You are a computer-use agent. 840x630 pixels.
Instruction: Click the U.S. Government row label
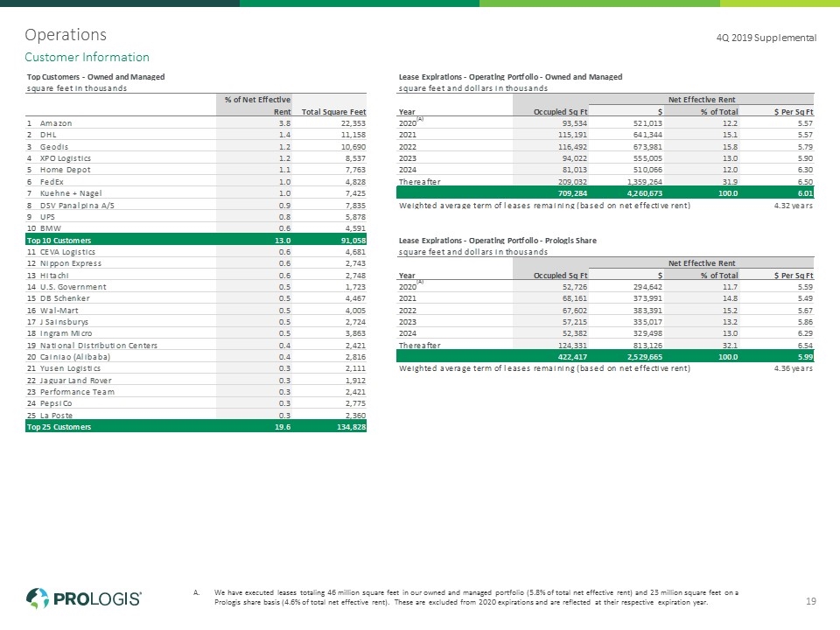click(x=73, y=287)
